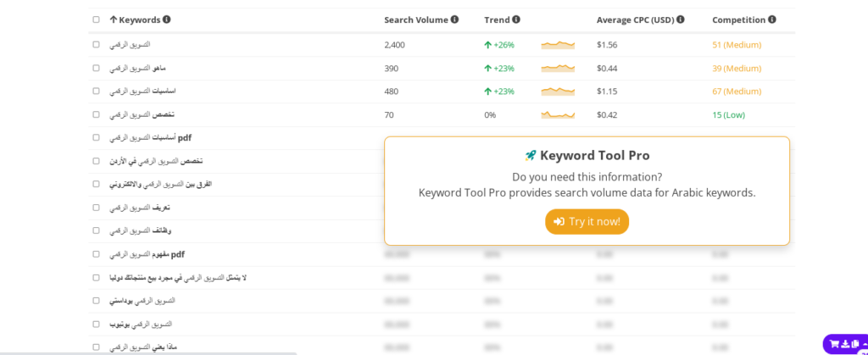This screenshot has height=355, width=868.
Task: Click the Keyword Tool Pro heading
Action: [587, 155]
